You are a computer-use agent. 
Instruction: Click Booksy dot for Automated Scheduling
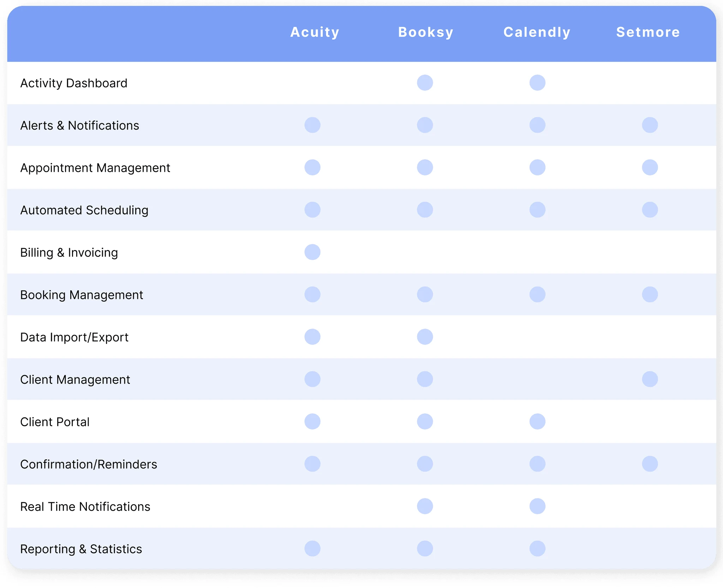point(425,210)
